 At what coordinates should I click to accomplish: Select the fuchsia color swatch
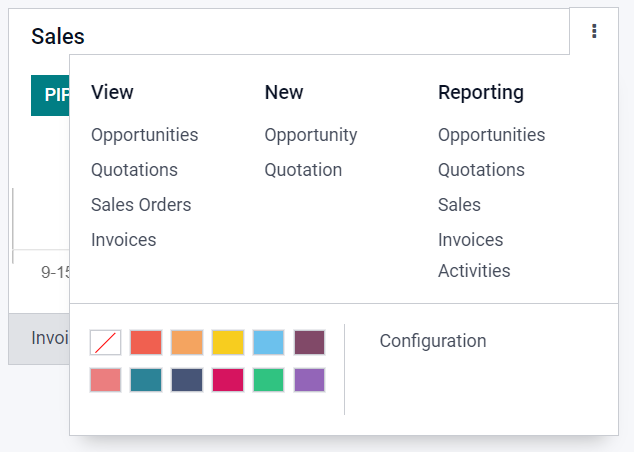pyautogui.click(x=228, y=380)
